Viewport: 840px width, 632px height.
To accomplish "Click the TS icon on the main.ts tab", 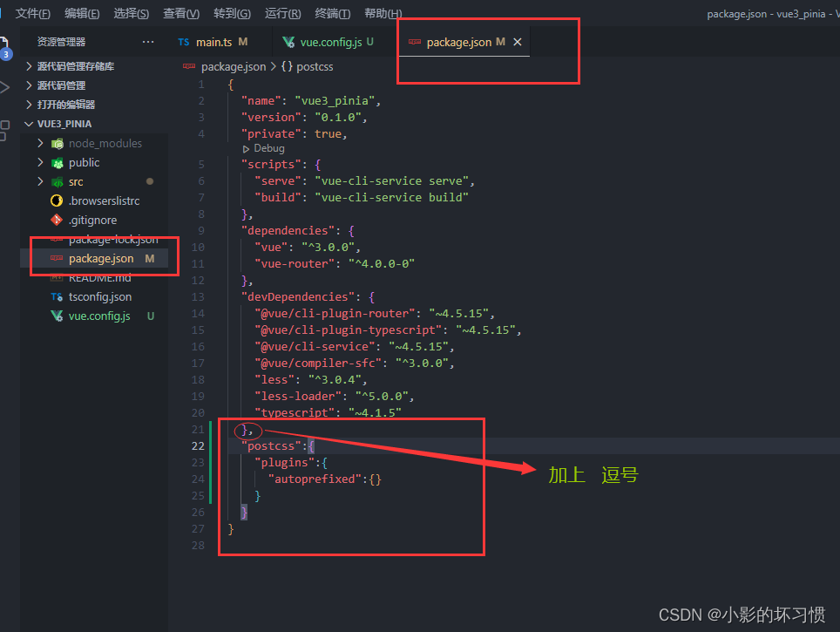I will pos(186,40).
